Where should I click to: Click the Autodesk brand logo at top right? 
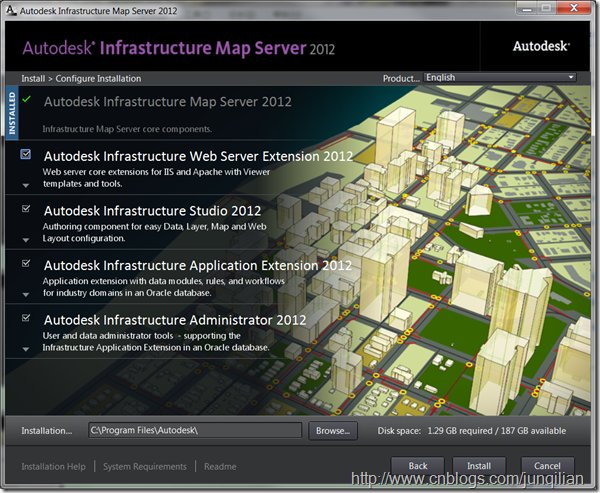(541, 46)
